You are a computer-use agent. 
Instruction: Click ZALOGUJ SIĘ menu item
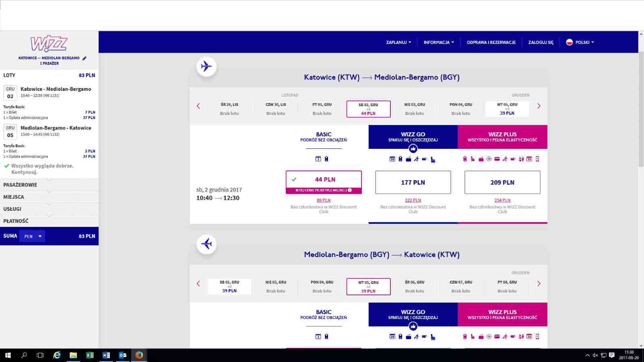pyautogui.click(x=541, y=42)
